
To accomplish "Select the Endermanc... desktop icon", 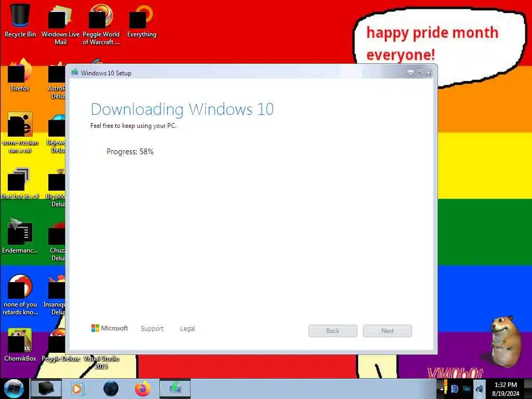I will (x=20, y=236).
